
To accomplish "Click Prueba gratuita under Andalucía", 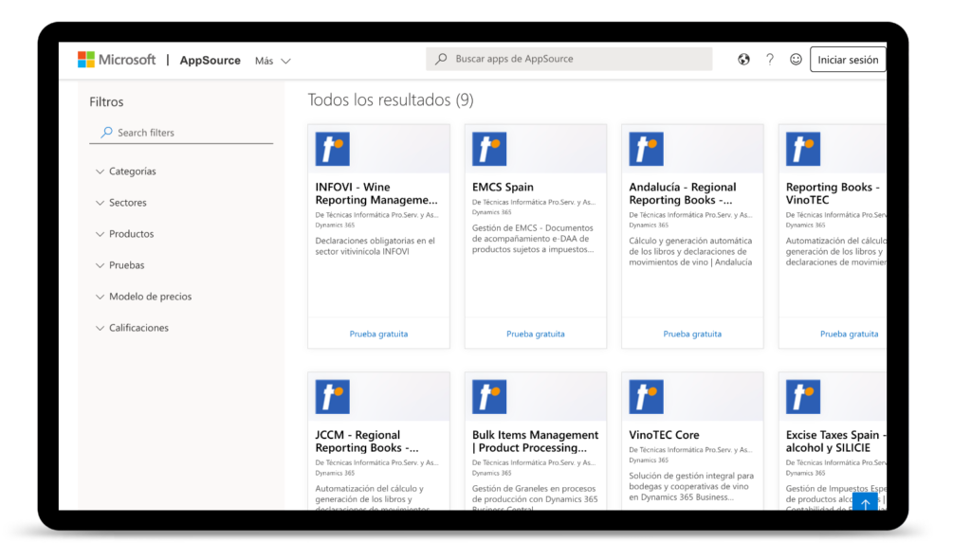I will [x=692, y=334].
